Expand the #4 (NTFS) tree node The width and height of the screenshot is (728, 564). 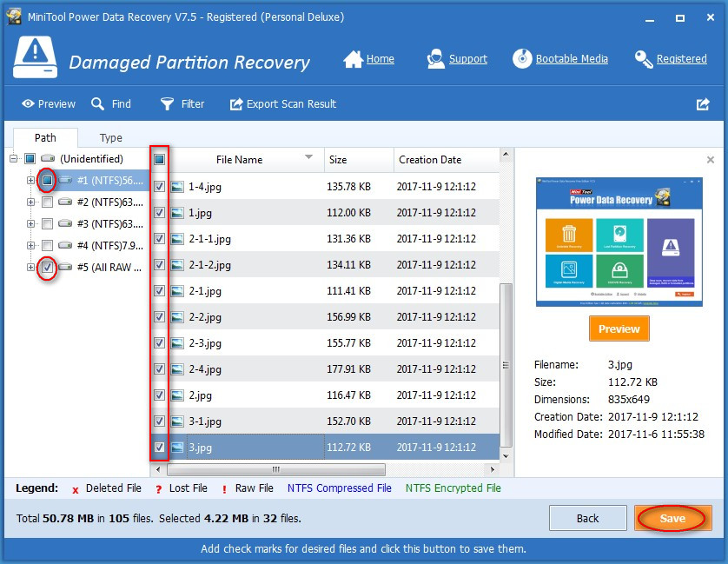[x=30, y=245]
